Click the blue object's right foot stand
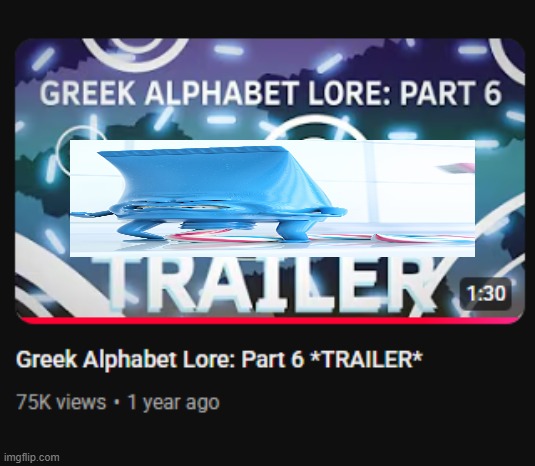 tap(293, 232)
